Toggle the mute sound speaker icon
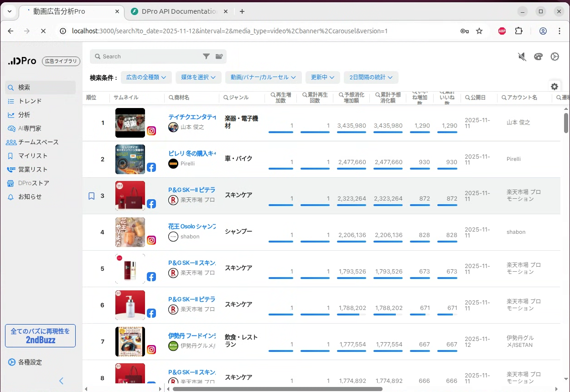570x392 pixels. 522,57
